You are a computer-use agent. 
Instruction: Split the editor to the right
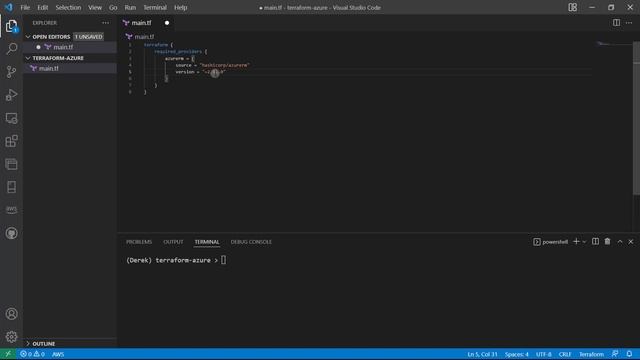616,23
